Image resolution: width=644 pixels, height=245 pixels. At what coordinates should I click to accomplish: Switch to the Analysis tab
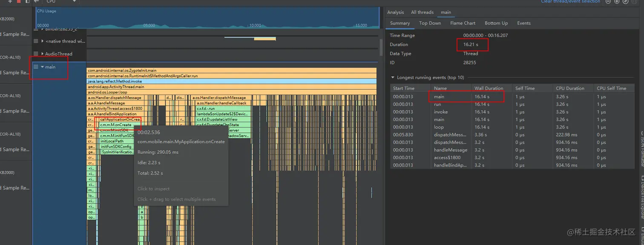pos(395,12)
